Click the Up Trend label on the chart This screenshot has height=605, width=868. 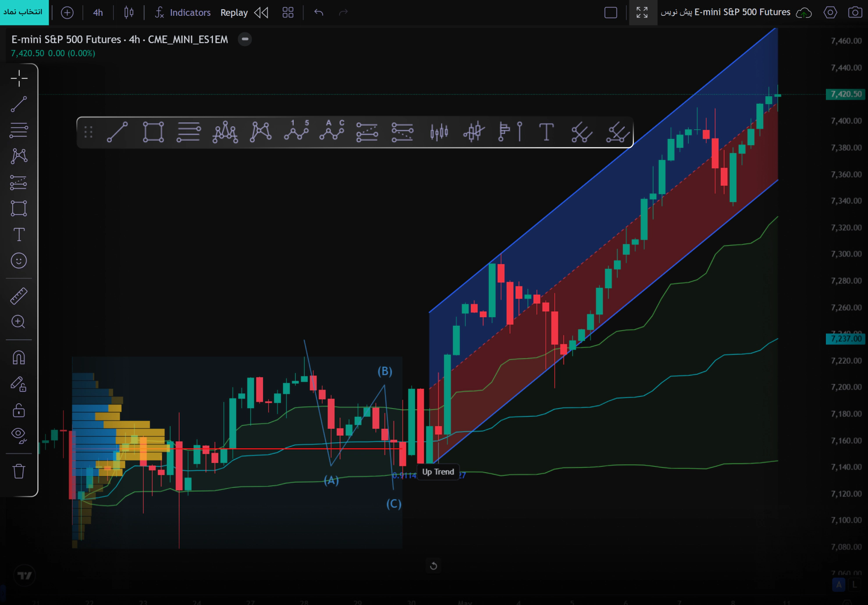coord(438,472)
